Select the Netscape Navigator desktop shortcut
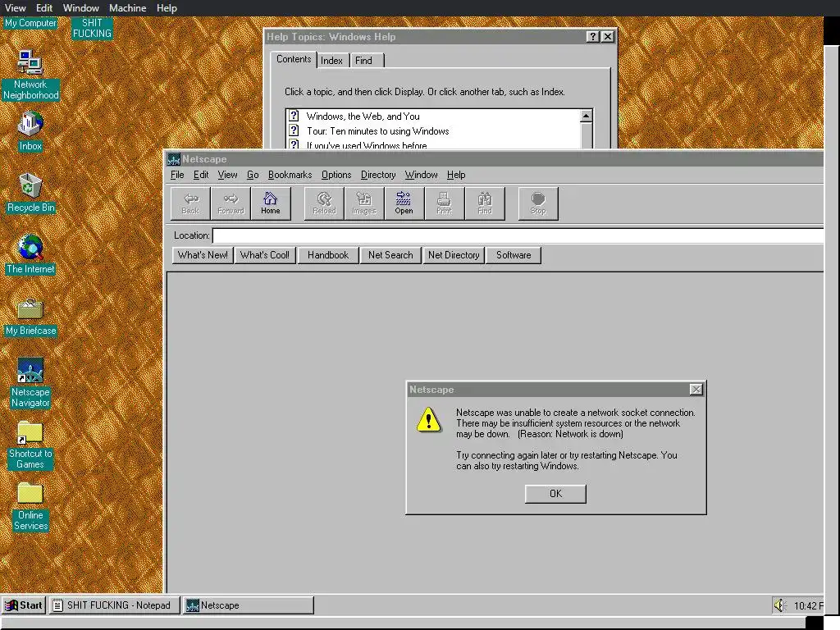840x630 pixels. click(x=30, y=383)
